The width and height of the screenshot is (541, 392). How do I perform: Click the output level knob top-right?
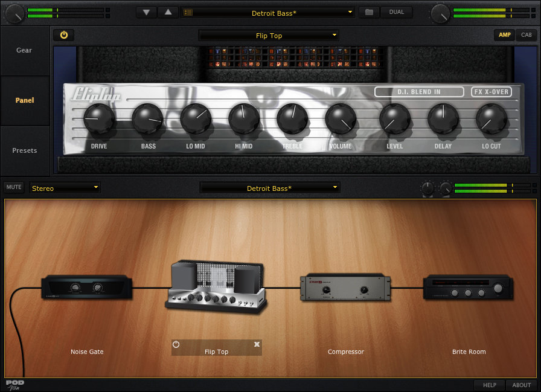pos(440,13)
